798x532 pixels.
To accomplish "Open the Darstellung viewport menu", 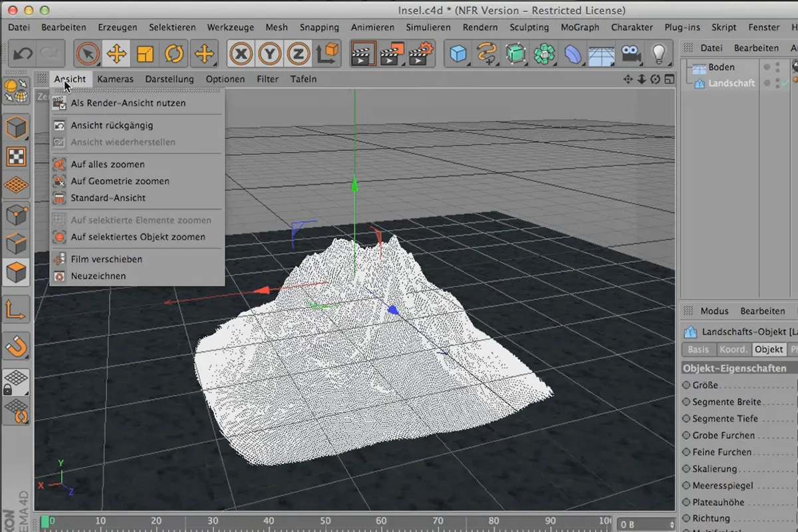I will click(170, 79).
